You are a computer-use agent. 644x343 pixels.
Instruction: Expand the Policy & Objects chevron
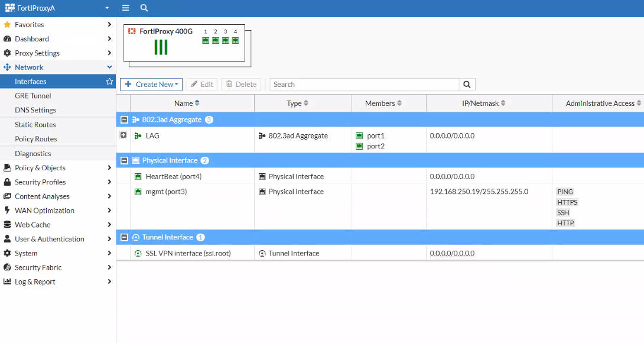pyautogui.click(x=109, y=167)
